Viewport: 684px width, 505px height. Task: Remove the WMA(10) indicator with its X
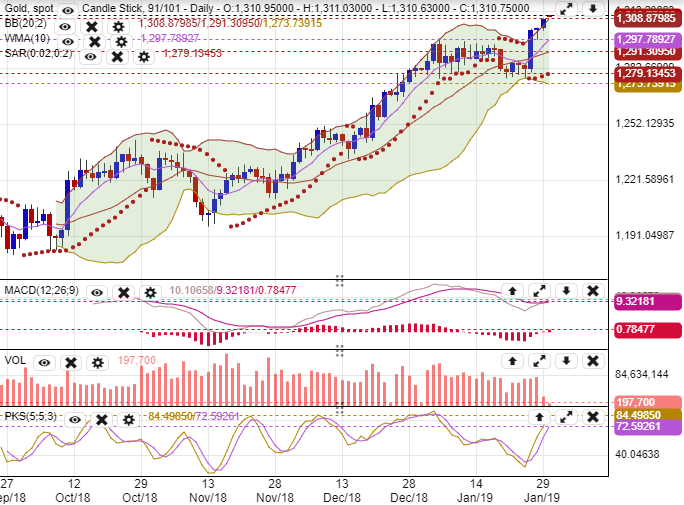point(94,41)
